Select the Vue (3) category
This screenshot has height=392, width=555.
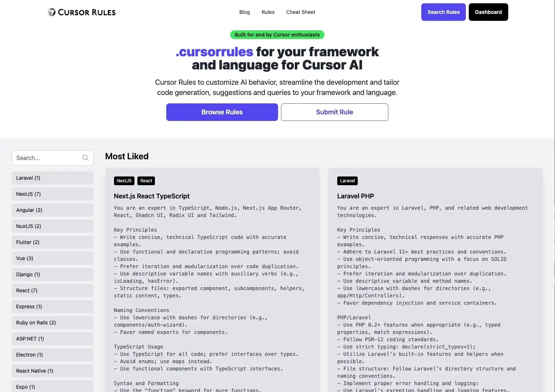click(53, 258)
